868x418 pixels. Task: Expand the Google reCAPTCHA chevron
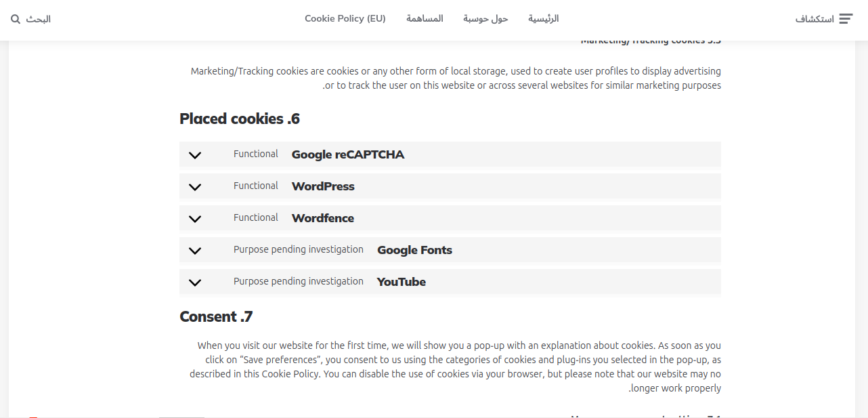click(195, 155)
